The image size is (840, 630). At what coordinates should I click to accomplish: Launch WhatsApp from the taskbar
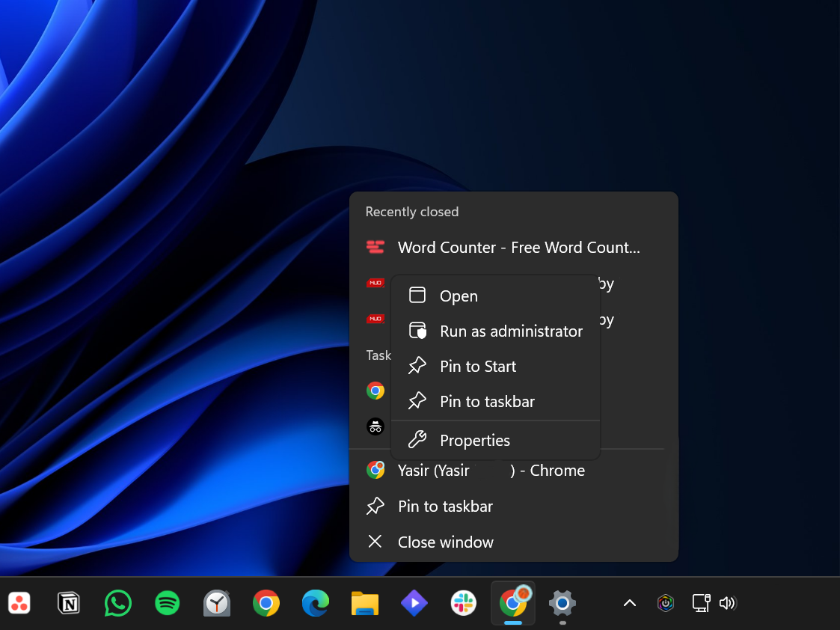(118, 602)
